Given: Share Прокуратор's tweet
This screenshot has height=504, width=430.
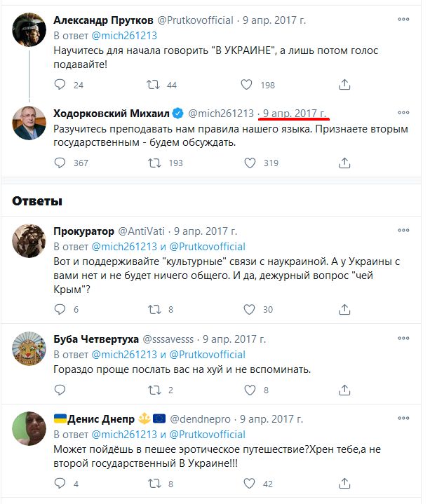Looking at the screenshot, I should pyautogui.click(x=344, y=309).
